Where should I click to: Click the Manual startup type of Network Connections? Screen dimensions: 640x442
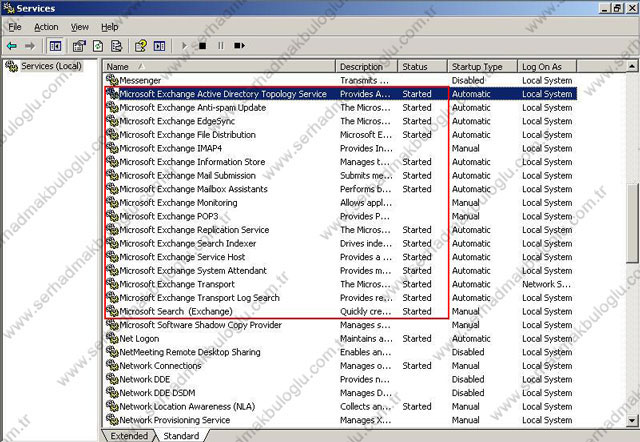point(466,365)
